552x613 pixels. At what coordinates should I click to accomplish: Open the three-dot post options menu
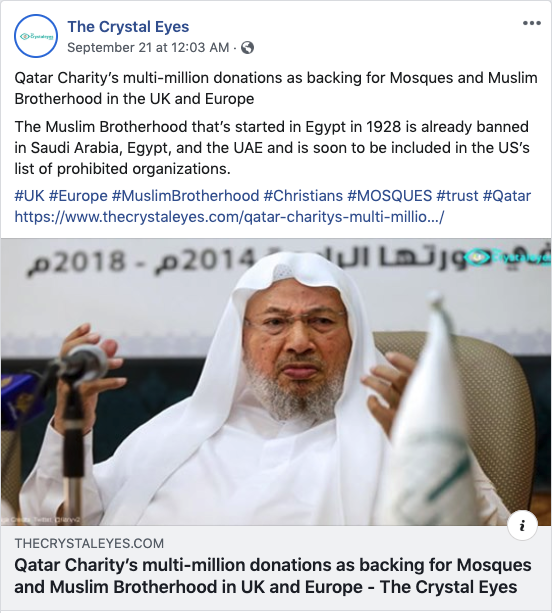(532, 23)
